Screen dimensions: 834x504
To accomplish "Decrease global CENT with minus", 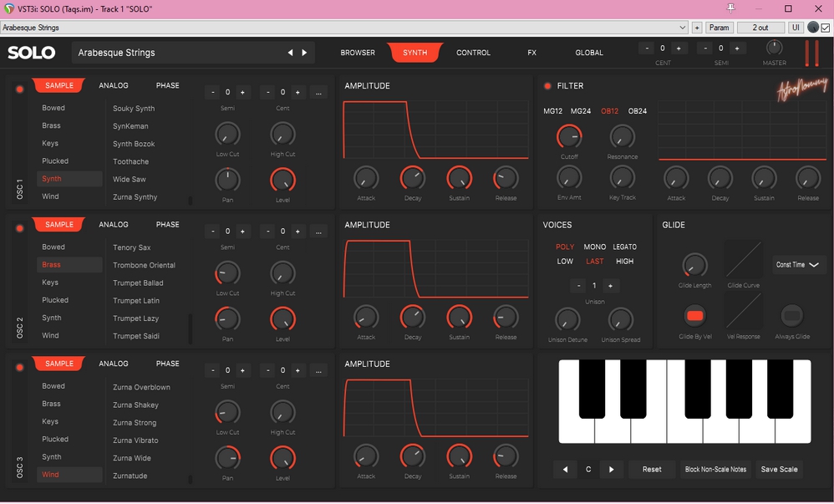I will click(647, 48).
